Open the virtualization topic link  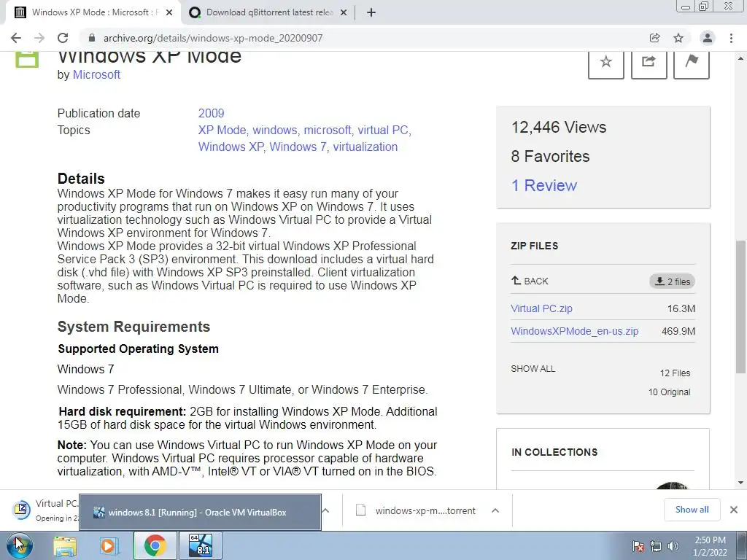pyautogui.click(x=365, y=147)
